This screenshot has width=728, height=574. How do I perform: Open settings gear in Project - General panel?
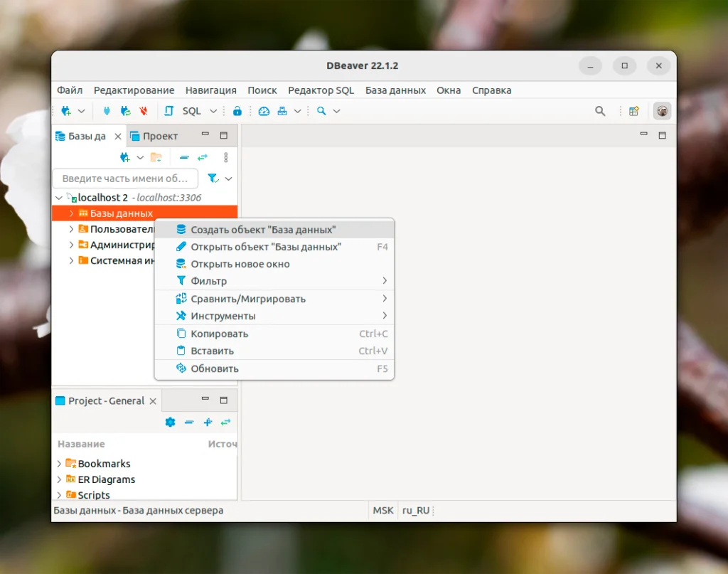click(x=170, y=422)
